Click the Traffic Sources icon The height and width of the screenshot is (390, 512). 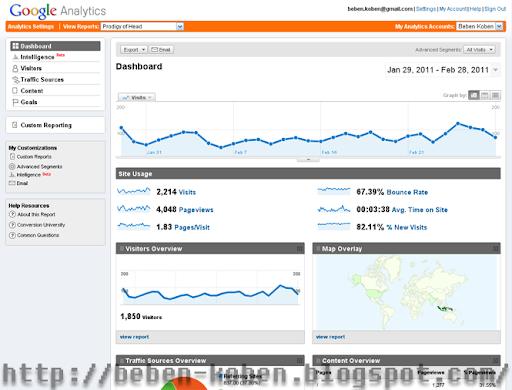tap(15, 80)
